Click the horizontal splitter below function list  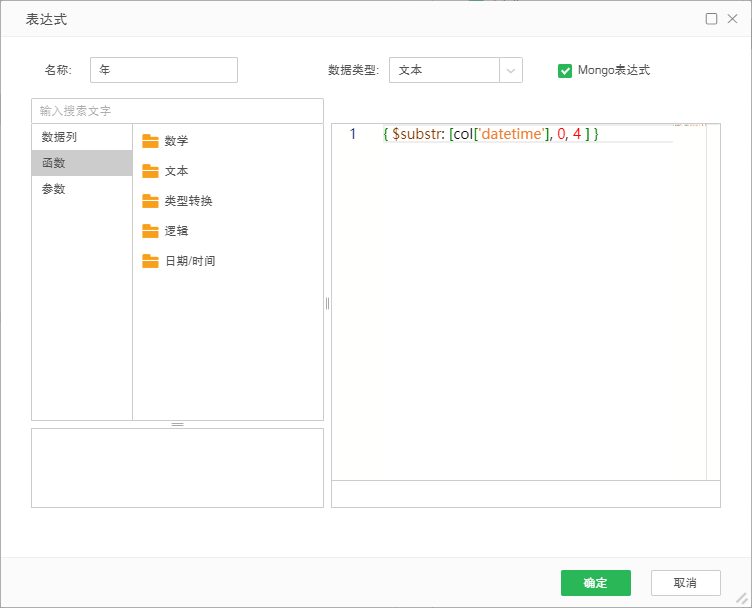(x=178, y=424)
